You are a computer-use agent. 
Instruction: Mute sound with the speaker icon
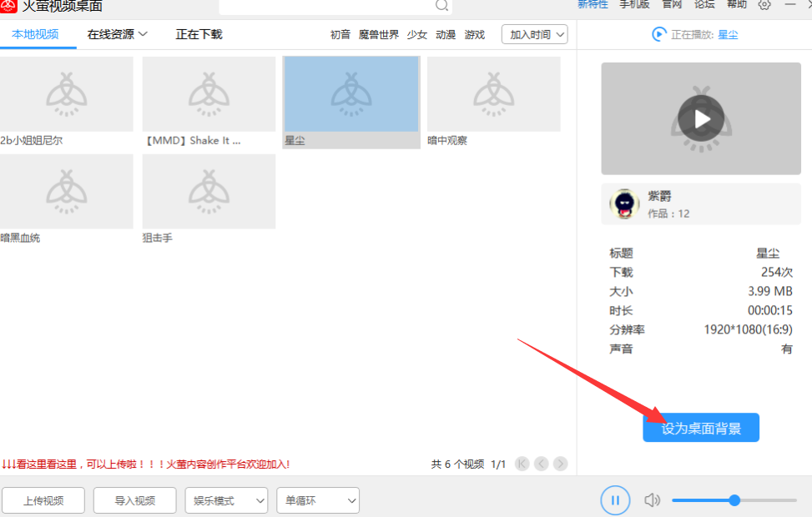653,500
